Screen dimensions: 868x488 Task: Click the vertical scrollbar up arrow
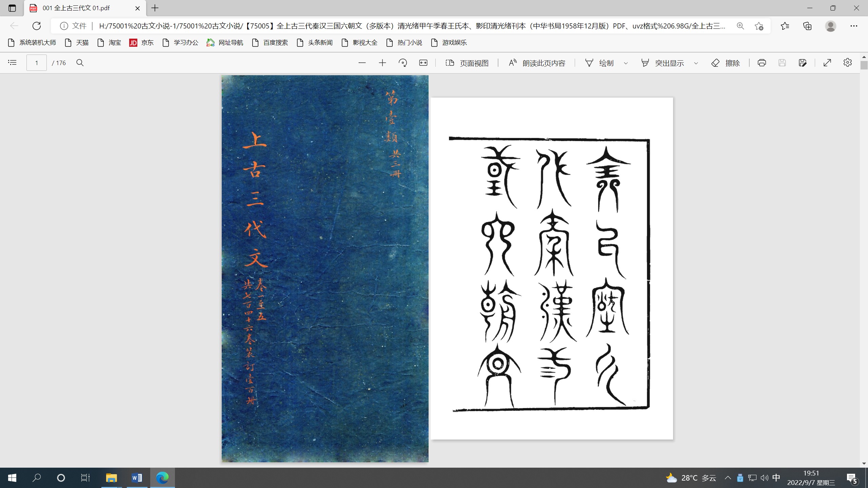(864, 57)
